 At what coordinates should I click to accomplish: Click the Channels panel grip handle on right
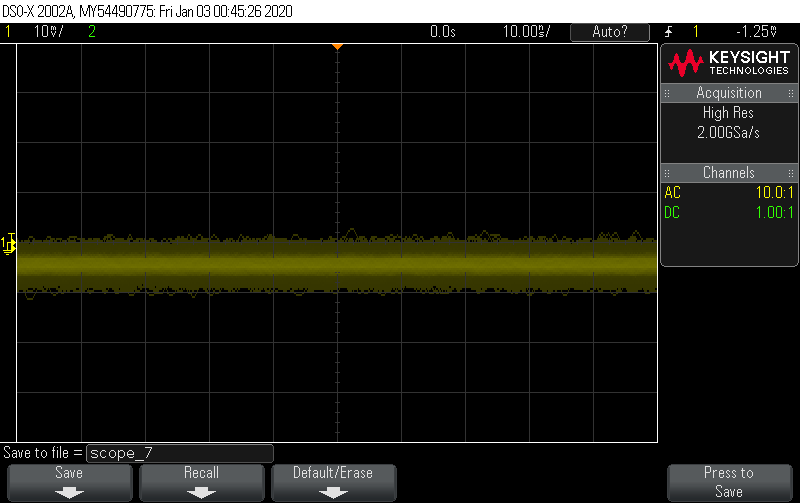click(x=790, y=173)
